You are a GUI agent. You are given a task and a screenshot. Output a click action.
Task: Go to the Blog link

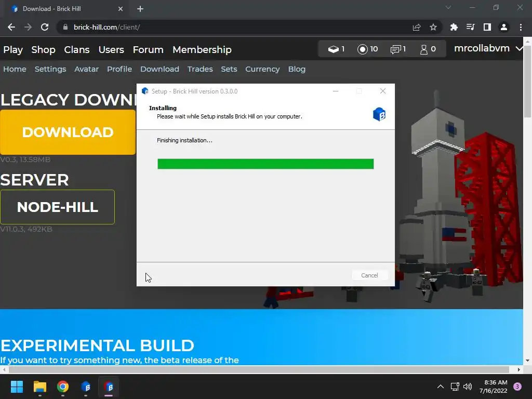(297, 69)
